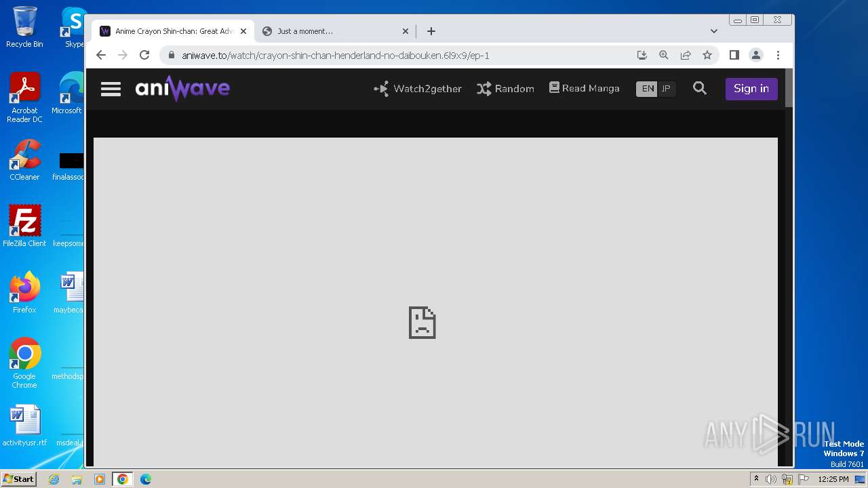Open the activityusr.rtf document icon

pyautogui.click(x=24, y=426)
